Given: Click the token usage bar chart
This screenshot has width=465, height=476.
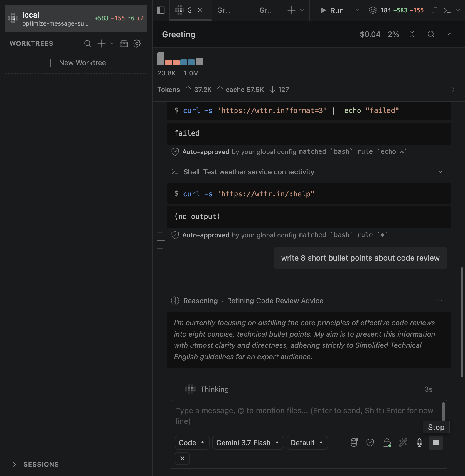Looking at the screenshot, I should point(180,59).
